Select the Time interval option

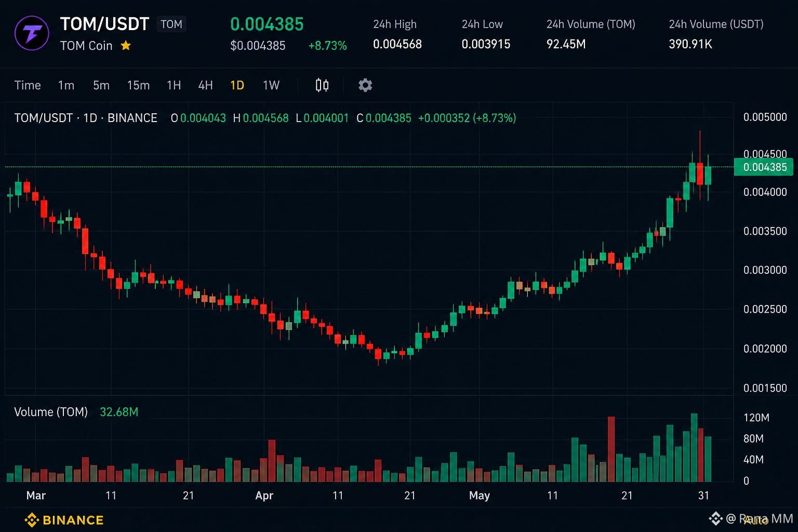click(28, 85)
